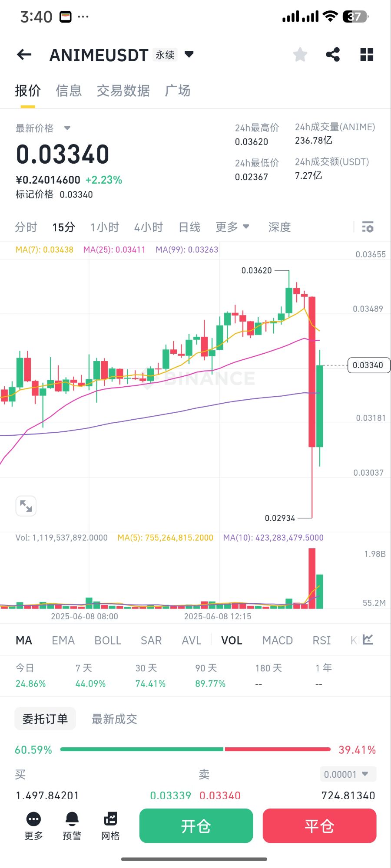
Task: Toggle the VOL indicator
Action: (x=232, y=640)
